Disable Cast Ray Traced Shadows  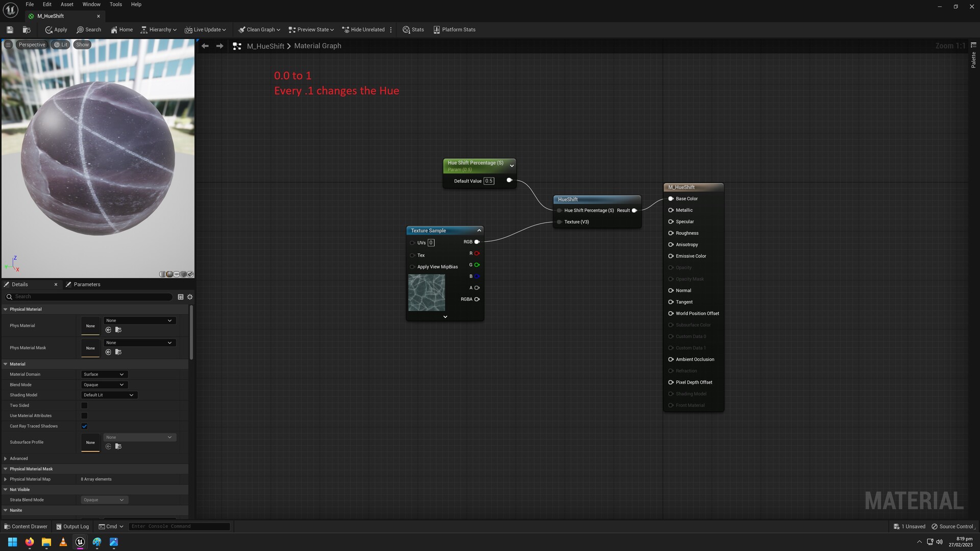pos(84,426)
